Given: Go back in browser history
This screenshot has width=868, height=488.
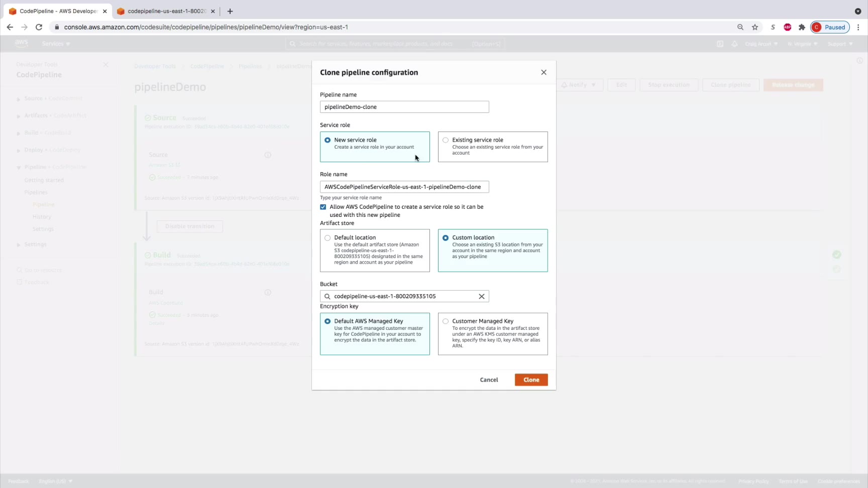Looking at the screenshot, I should (x=10, y=27).
